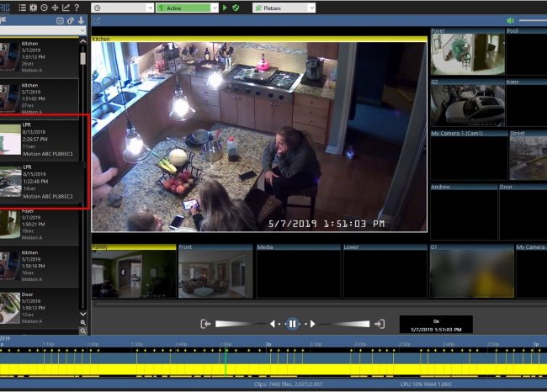
Task: Click the clip list scrollbar thumb
Action: [x=83, y=58]
